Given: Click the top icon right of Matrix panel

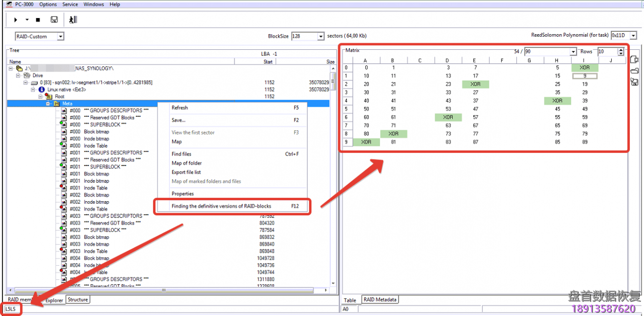Looking at the screenshot, I should 634,60.
